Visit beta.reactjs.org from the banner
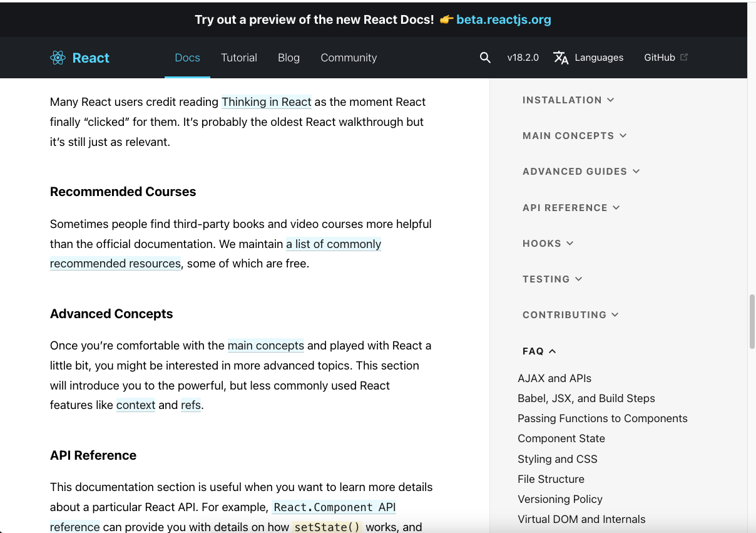The height and width of the screenshot is (533, 756). (504, 19)
